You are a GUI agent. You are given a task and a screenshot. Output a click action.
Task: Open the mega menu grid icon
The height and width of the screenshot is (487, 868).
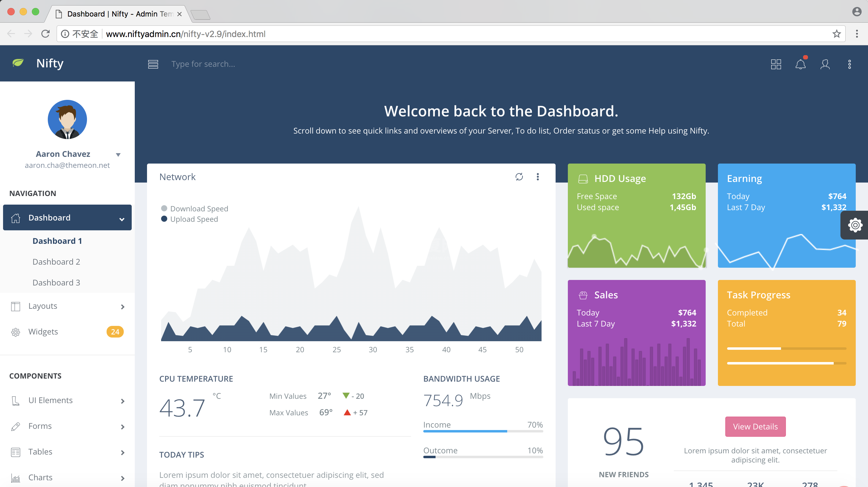point(776,64)
